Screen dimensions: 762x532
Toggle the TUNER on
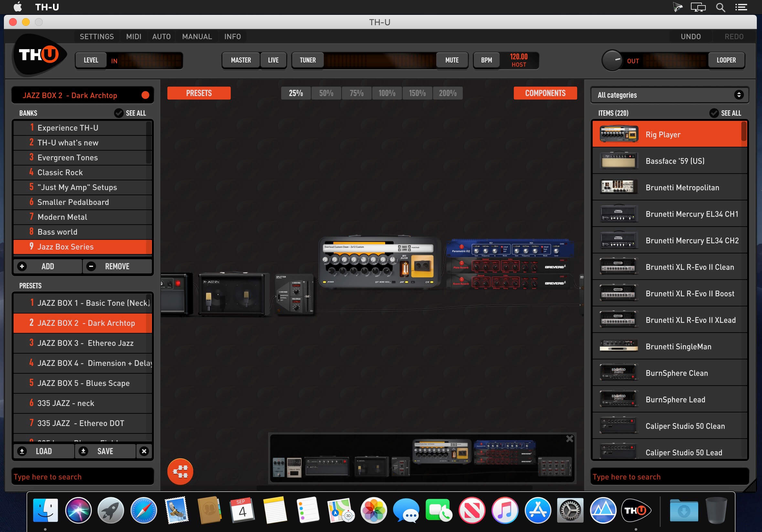308,60
